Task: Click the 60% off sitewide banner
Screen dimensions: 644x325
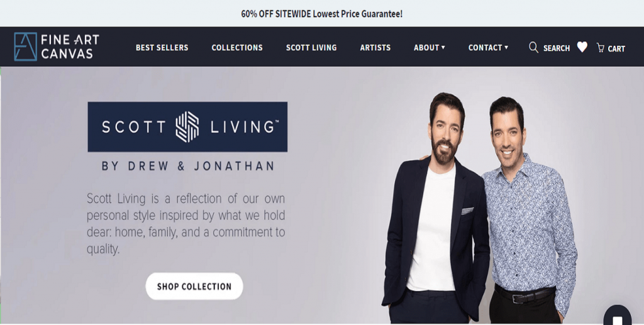Action: (x=321, y=14)
